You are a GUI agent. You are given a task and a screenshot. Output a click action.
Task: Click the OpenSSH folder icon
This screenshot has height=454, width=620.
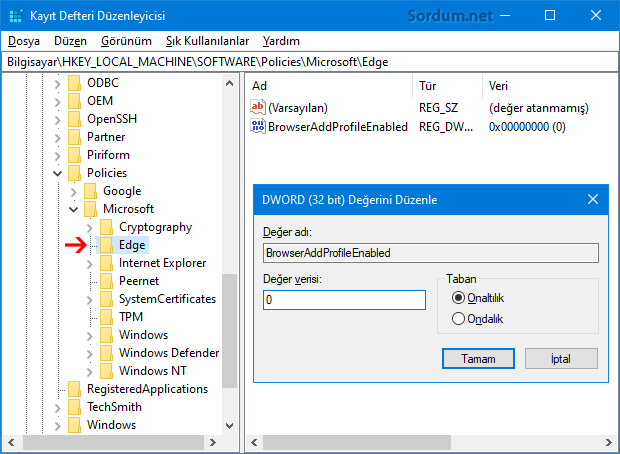tap(74, 119)
